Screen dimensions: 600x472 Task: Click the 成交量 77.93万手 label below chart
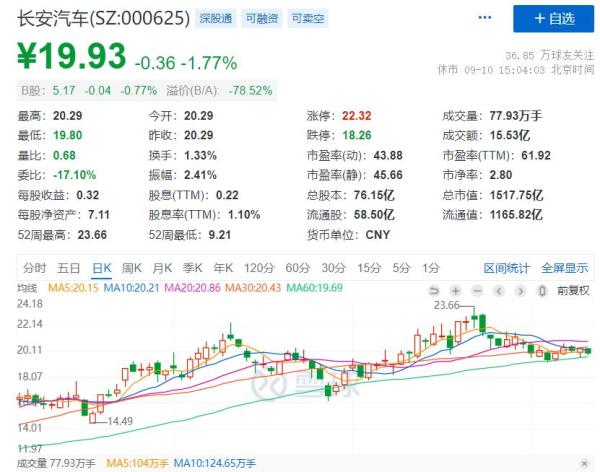tap(56, 464)
